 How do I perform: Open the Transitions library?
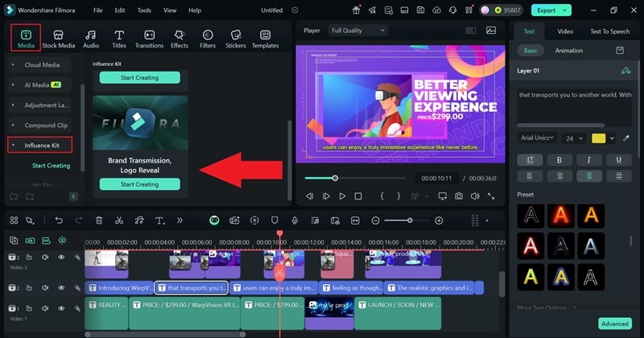click(149, 39)
